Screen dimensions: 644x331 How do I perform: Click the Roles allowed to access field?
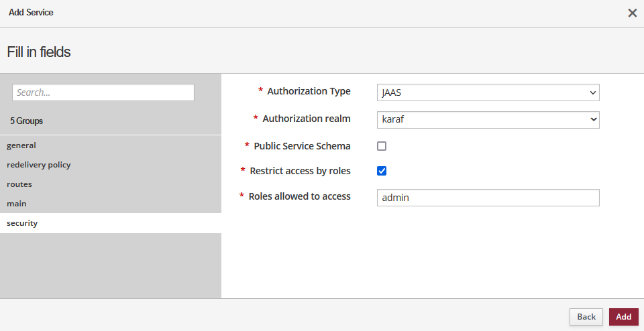[488, 198]
